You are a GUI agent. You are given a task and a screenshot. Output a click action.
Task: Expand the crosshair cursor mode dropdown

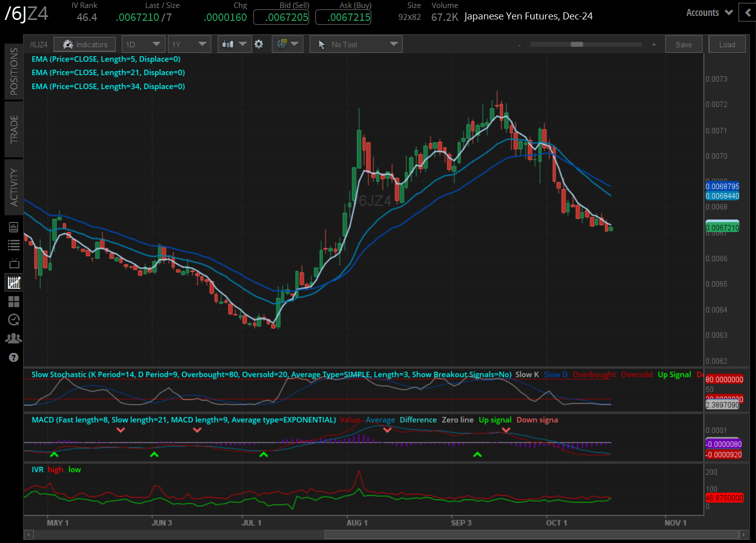coord(287,44)
